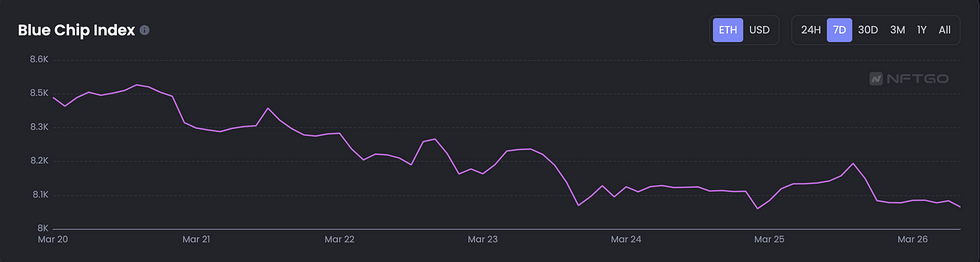Select the 7D time range
Image resolution: width=980 pixels, height=262 pixels.
[x=839, y=30]
